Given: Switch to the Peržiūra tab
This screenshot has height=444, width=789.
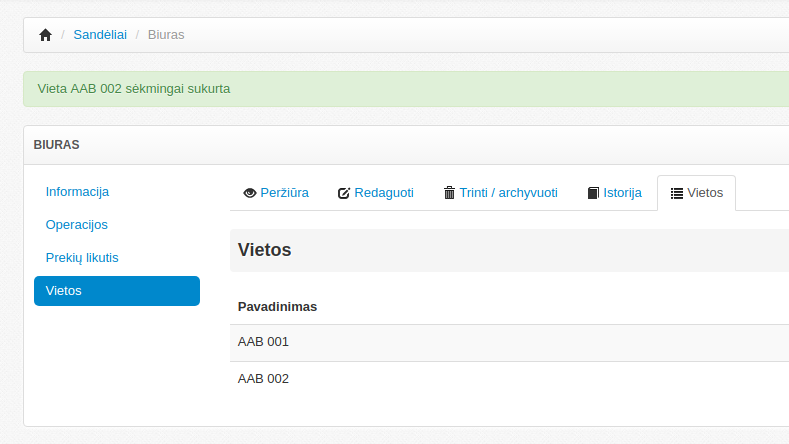Looking at the screenshot, I should tap(284, 193).
